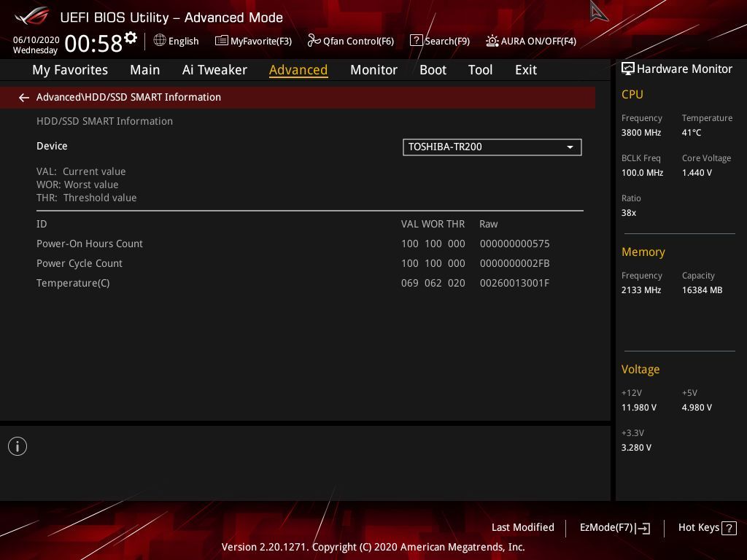
Task: Open Qfan Control(F6)
Action: tap(351, 41)
